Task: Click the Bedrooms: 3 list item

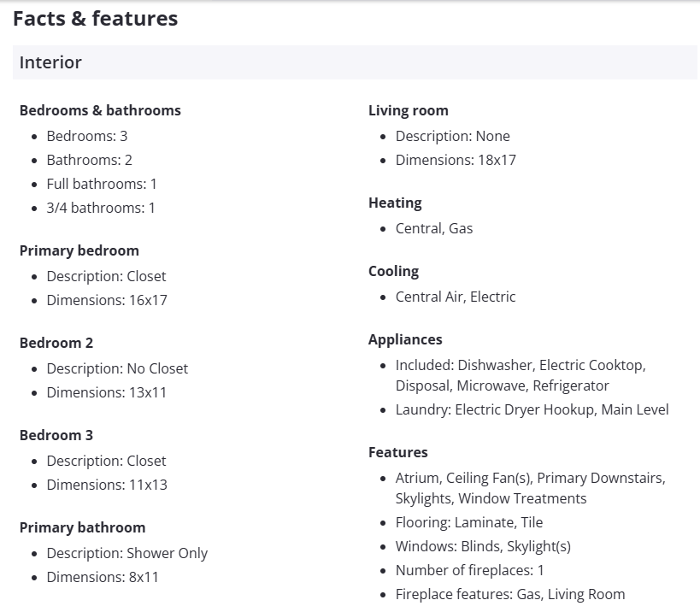Action: coord(87,136)
